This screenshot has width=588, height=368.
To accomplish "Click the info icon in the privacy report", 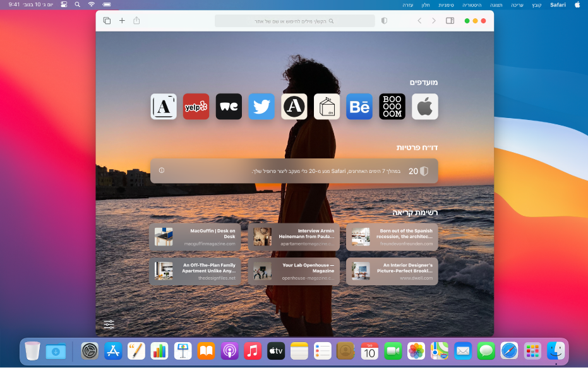I will [162, 170].
